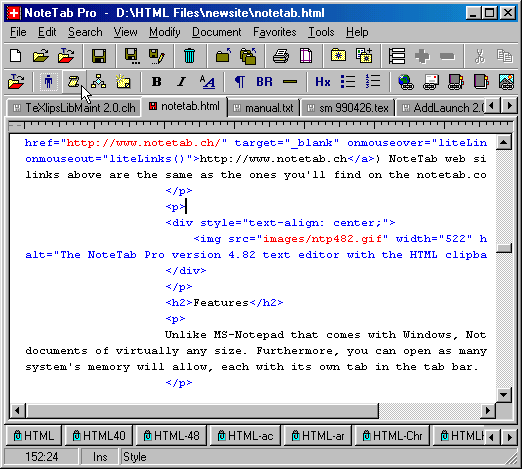This screenshot has height=469, width=522.
Task: Open the Modify menu
Action: coord(165,32)
